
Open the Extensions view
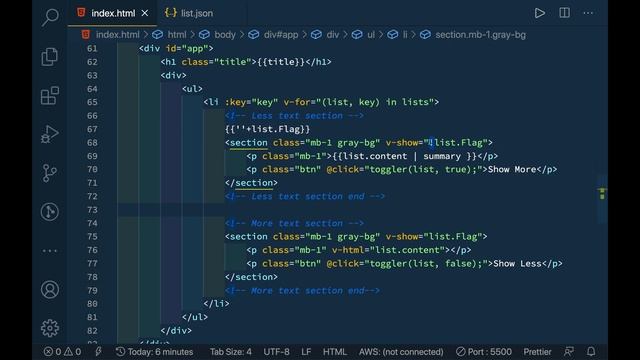[x=50, y=96]
